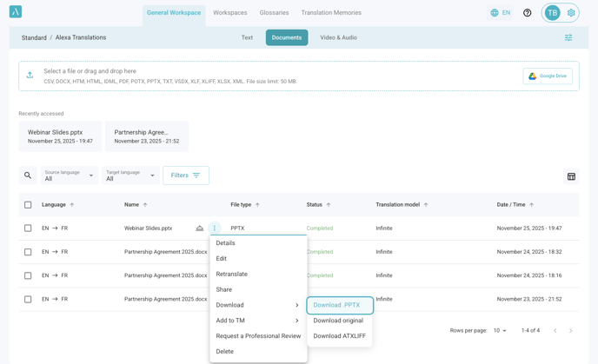This screenshot has width=598, height=364.
Task: Open recently accessed Webinar Slides.pptx card
Action: 60,136
